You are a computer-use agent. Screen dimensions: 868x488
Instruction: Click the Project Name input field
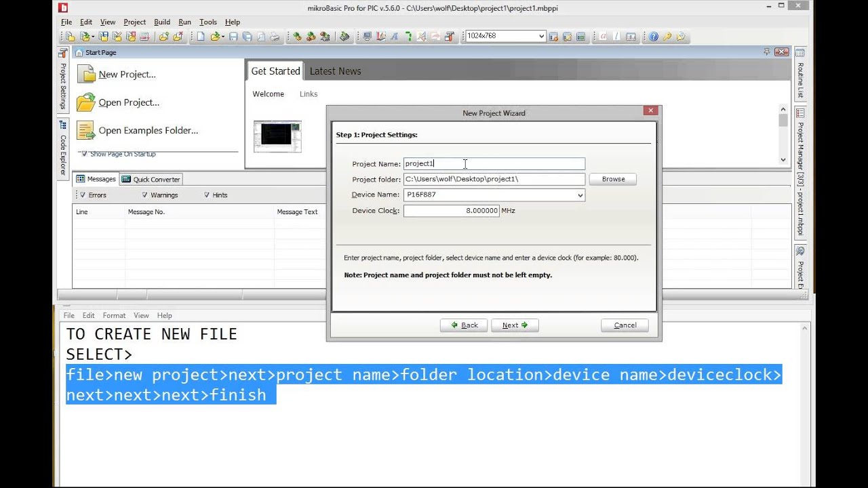pos(494,163)
